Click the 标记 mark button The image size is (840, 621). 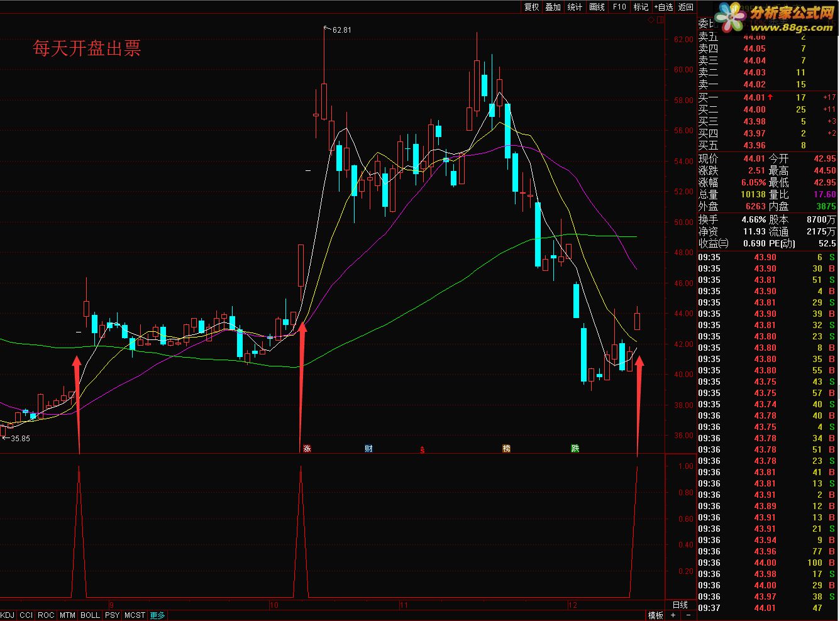641,7
